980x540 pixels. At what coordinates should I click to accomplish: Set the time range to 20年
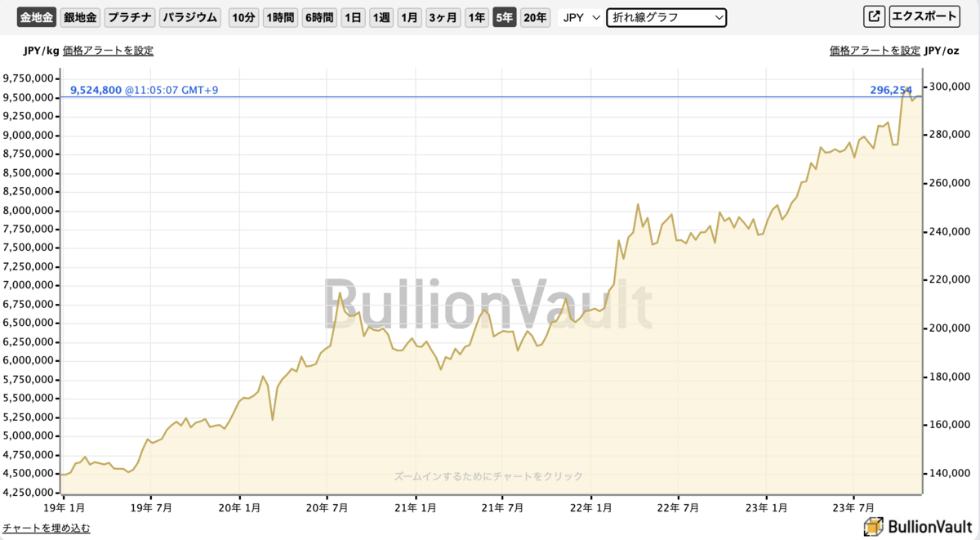click(x=535, y=17)
